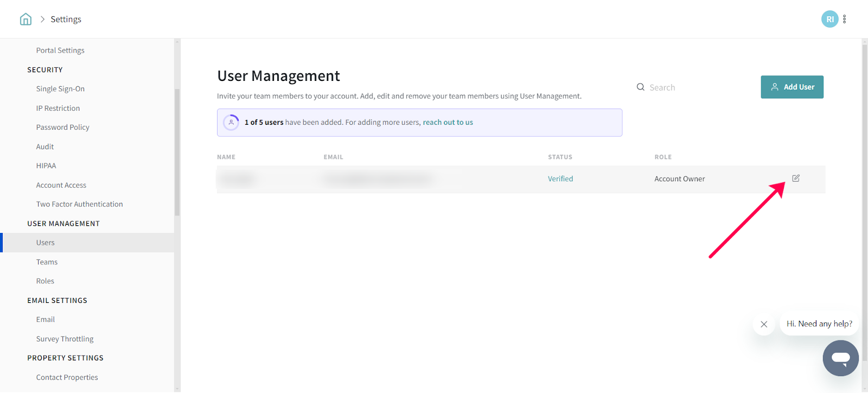Click the Add User button
868x393 pixels.
(x=792, y=87)
